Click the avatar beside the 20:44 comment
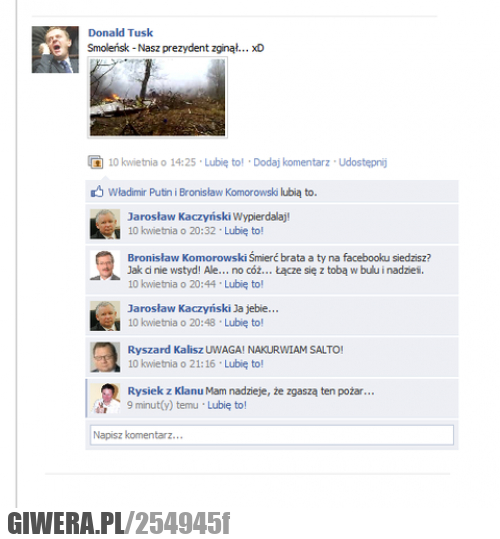 point(105,265)
